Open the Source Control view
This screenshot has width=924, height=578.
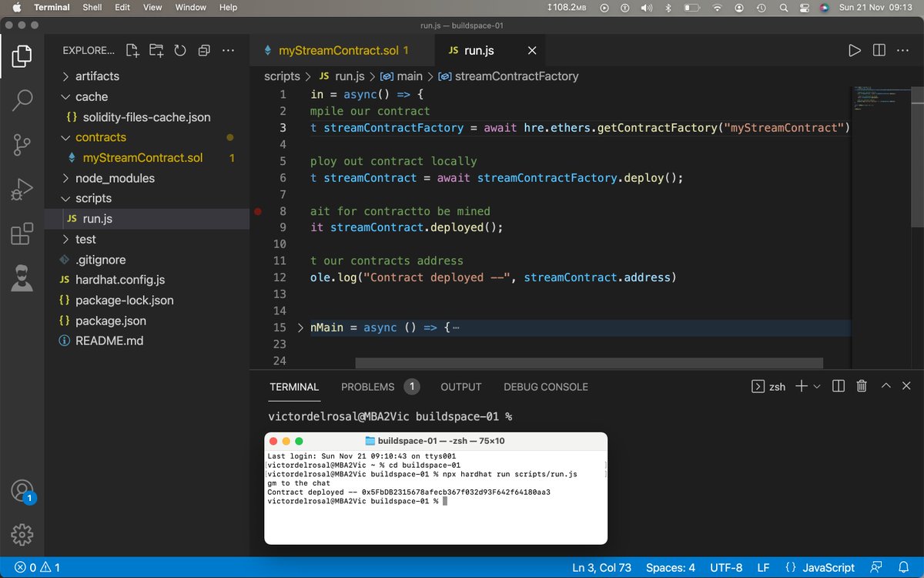click(x=22, y=144)
